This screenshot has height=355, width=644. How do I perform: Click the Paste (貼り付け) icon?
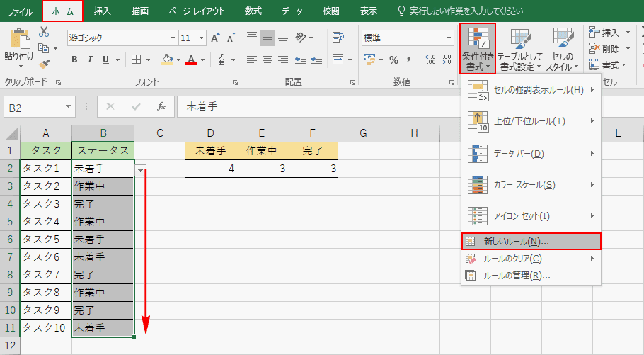click(19, 40)
